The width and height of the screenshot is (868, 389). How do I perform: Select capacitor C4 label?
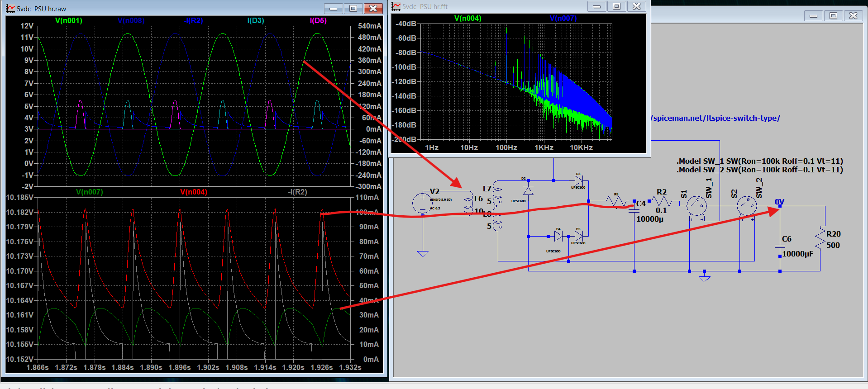pyautogui.click(x=641, y=204)
